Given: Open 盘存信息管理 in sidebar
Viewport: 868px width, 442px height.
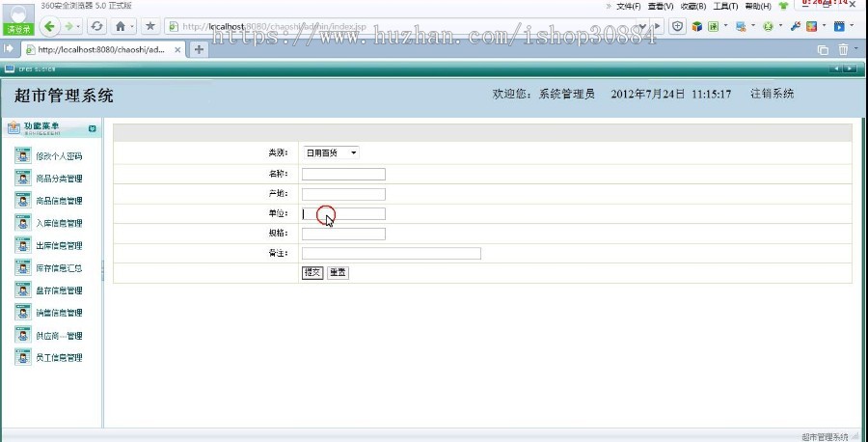Looking at the screenshot, I should (x=59, y=290).
